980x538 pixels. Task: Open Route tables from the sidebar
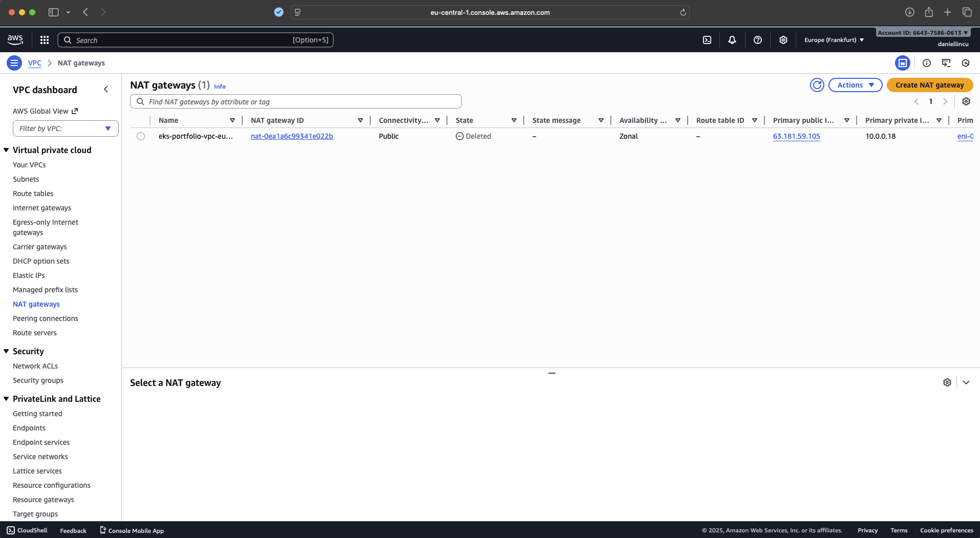(x=33, y=193)
